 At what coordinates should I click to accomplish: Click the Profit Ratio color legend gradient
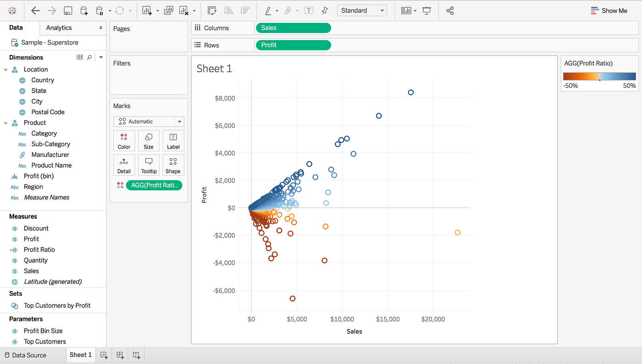(599, 76)
